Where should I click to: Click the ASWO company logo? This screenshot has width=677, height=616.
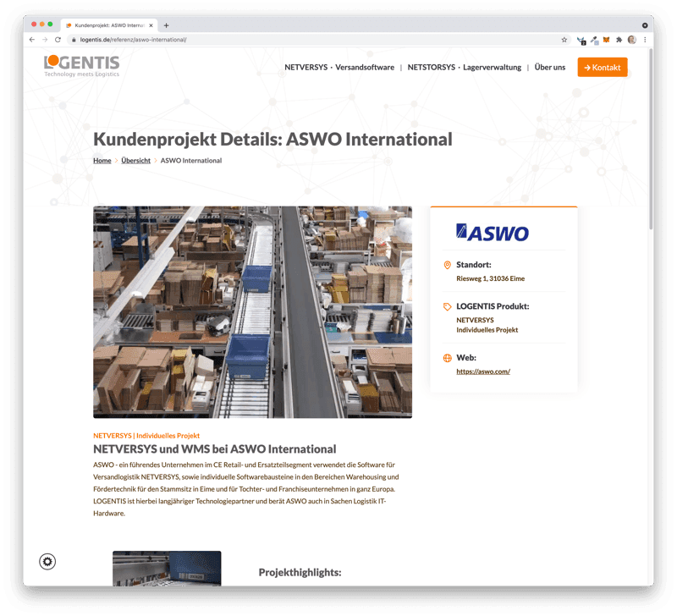[493, 233]
